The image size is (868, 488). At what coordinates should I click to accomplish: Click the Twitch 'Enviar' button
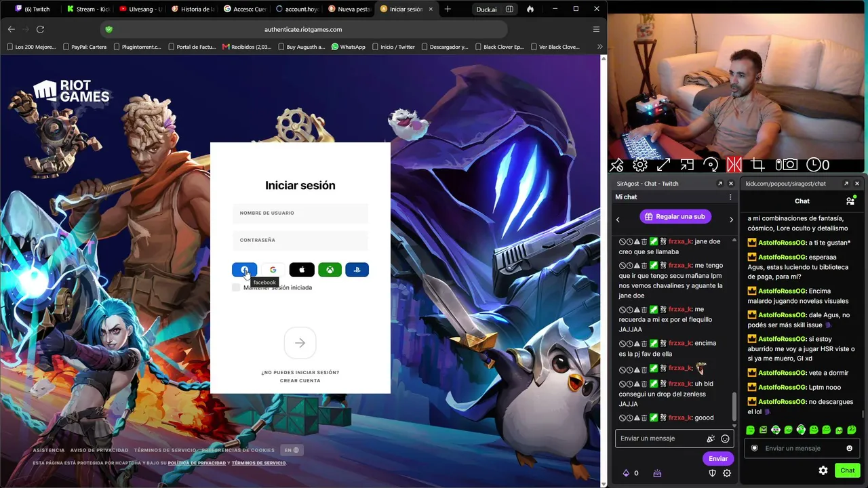(x=718, y=459)
